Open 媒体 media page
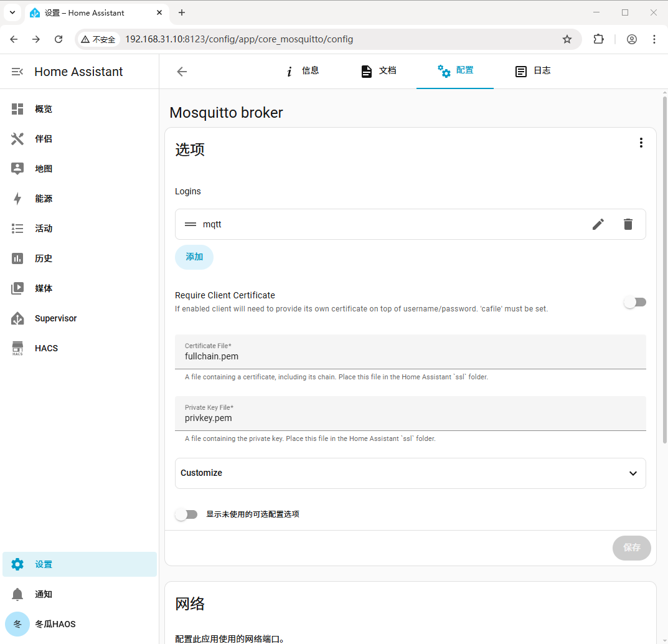Viewport: 668px width, 644px height. pyautogui.click(x=79, y=288)
